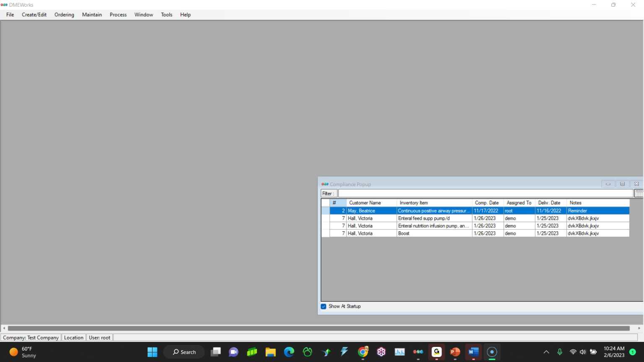The height and width of the screenshot is (362, 644).
Task: Open the Create/Edit menu
Action: point(34,15)
